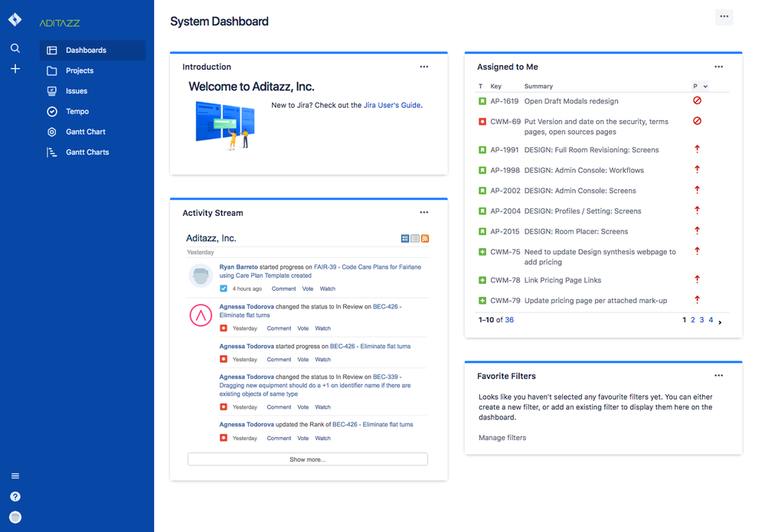Image resolution: width=765 pixels, height=532 pixels.
Task: Click Vote under Ryan Barreto's activity
Action: point(307,289)
